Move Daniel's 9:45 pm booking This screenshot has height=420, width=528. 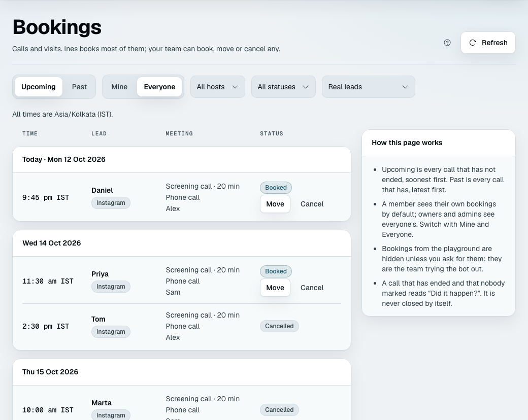coord(275,204)
